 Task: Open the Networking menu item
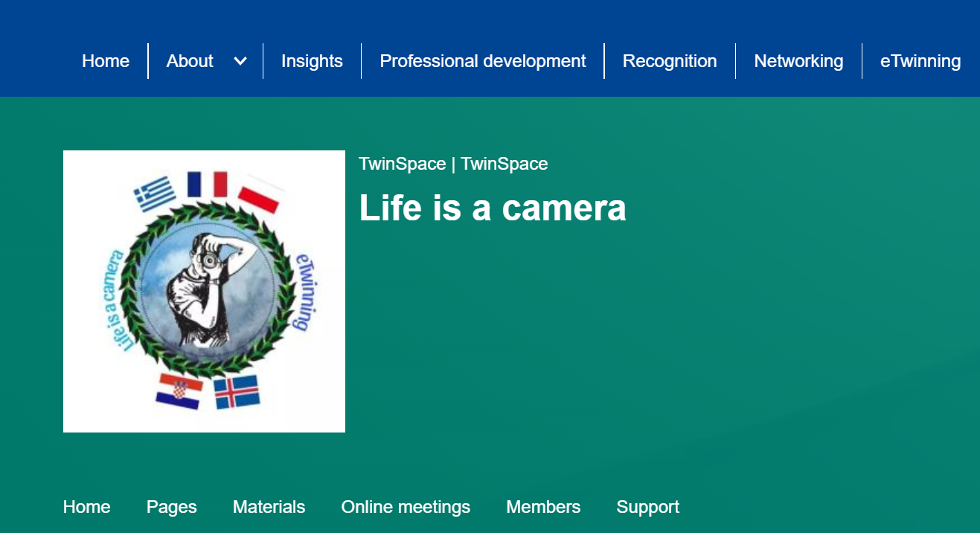coord(798,61)
